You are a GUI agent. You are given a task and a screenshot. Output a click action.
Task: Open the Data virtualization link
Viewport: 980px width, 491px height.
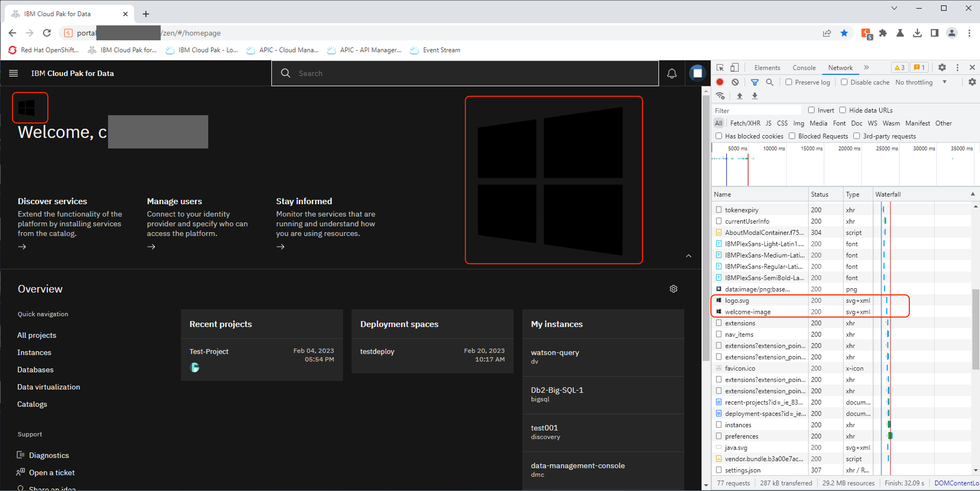coord(49,387)
